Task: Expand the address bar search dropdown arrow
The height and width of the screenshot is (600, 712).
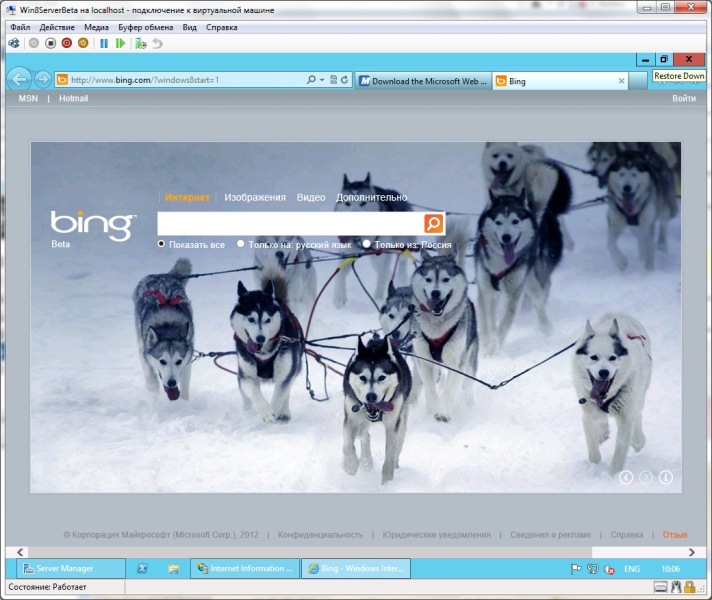Action: (322, 79)
